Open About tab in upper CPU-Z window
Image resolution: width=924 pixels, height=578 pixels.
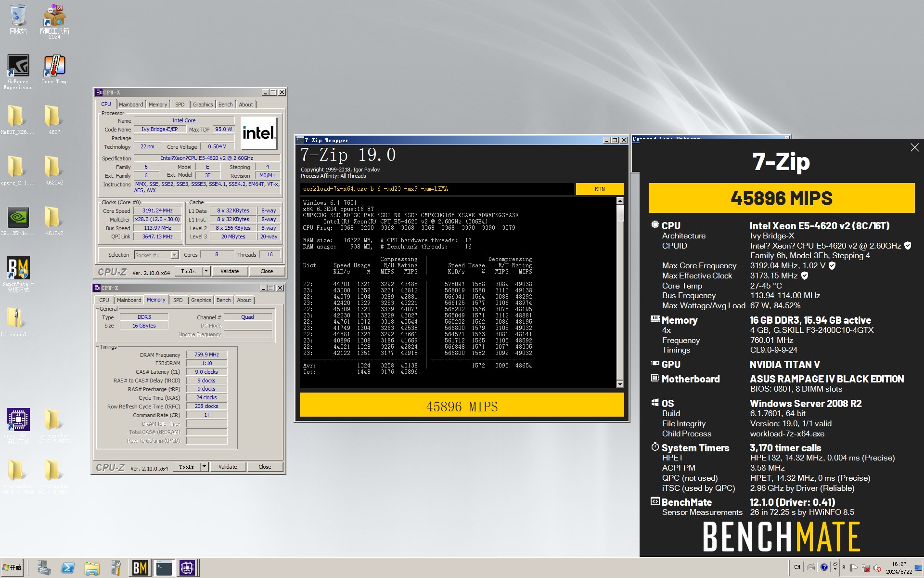[246, 105]
